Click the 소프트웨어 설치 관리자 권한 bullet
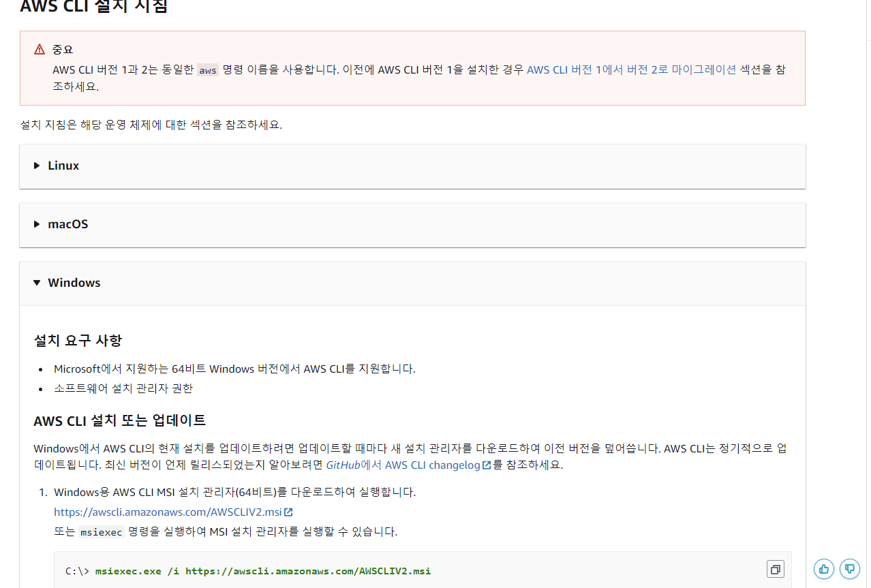Screen dimensions: 871x588 pyautogui.click(x=123, y=388)
